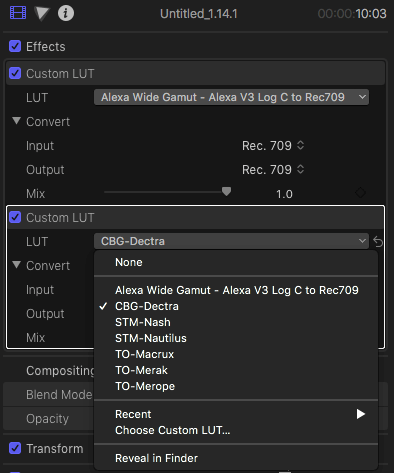Open the Alexa Wide Gamut LUT dropdown
Viewport: 394px width, 473px height.
click(x=231, y=97)
